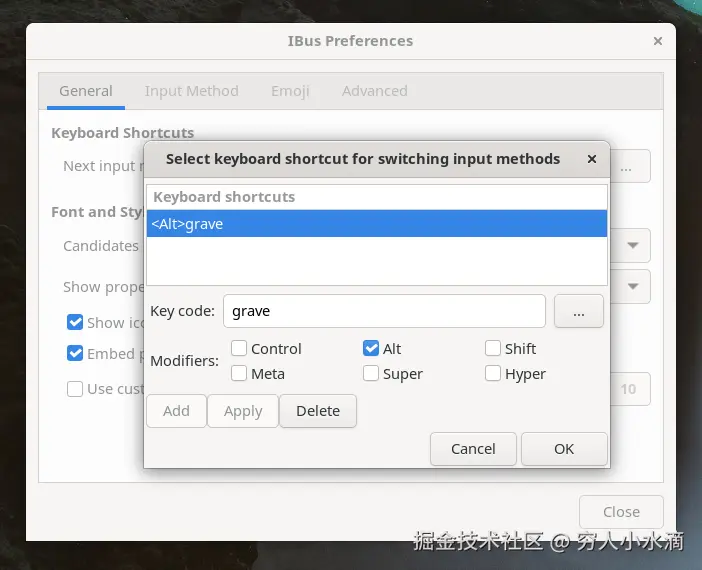Viewport: 702px width, 570px height.
Task: Click the Next input method ellipsis button
Action: pyautogui.click(x=630, y=166)
